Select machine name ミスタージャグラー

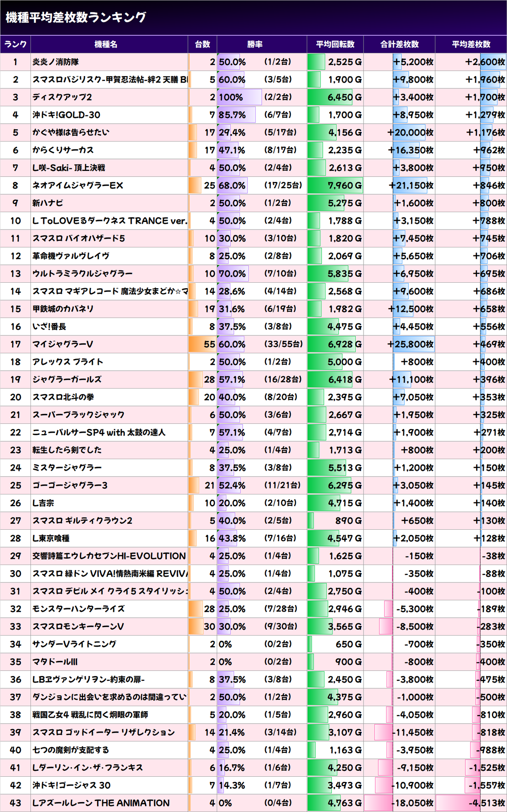point(67,468)
